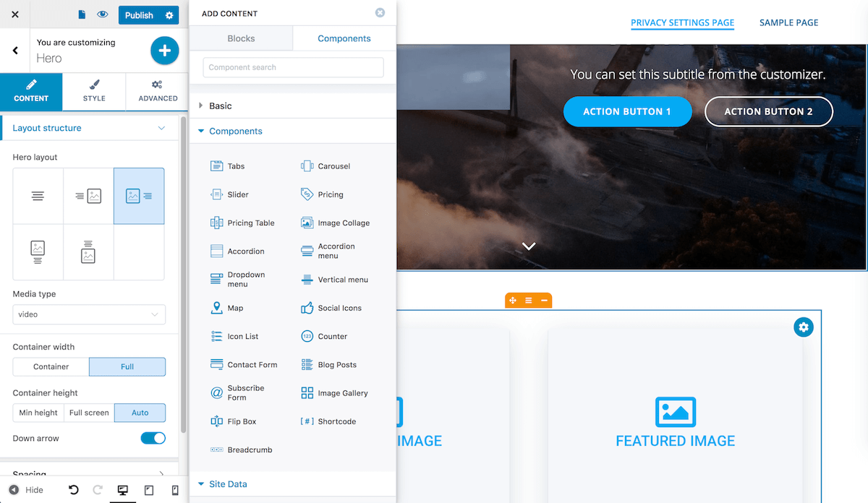The image size is (868, 503).
Task: Select text left image right hero layout
Action: tap(88, 196)
